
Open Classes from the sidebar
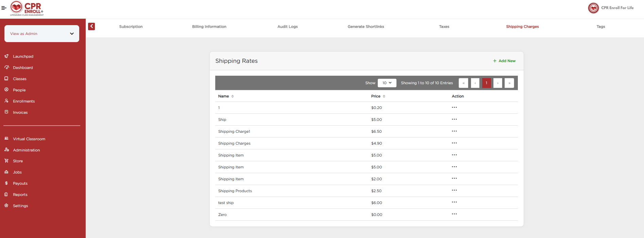coord(20,79)
